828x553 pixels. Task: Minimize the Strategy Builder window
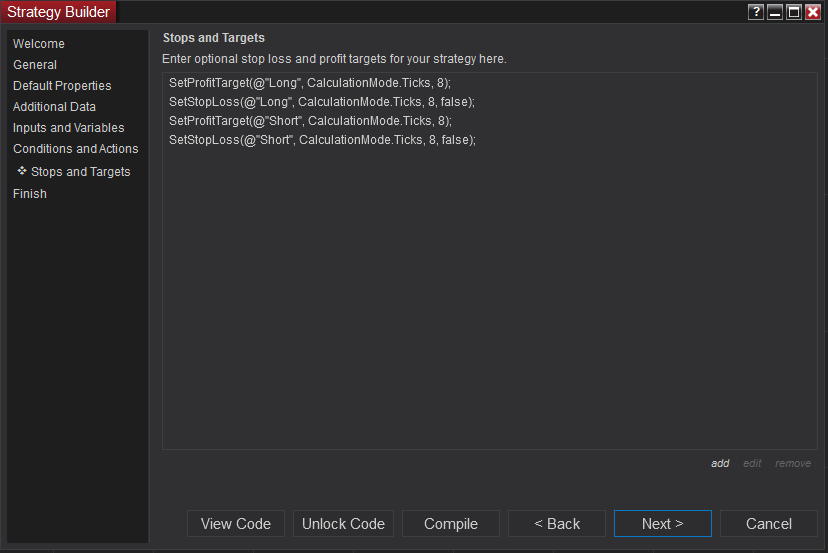click(x=775, y=12)
